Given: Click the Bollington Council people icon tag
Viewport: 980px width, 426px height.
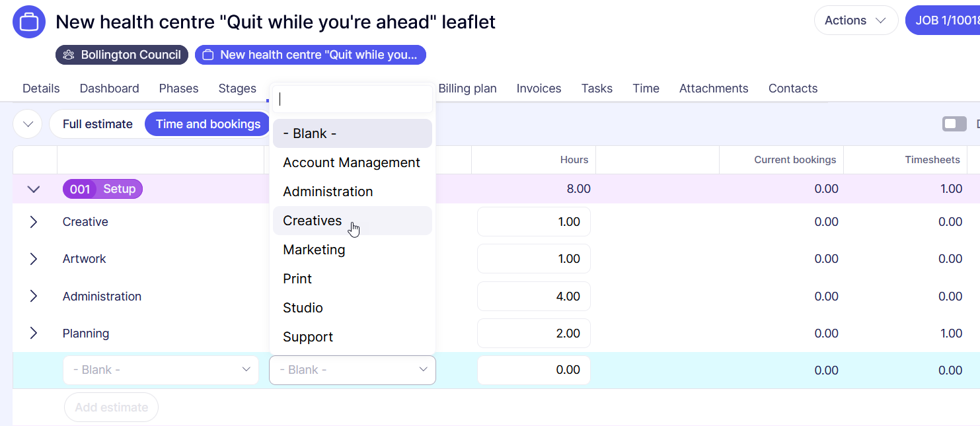Looking at the screenshot, I should [x=69, y=55].
